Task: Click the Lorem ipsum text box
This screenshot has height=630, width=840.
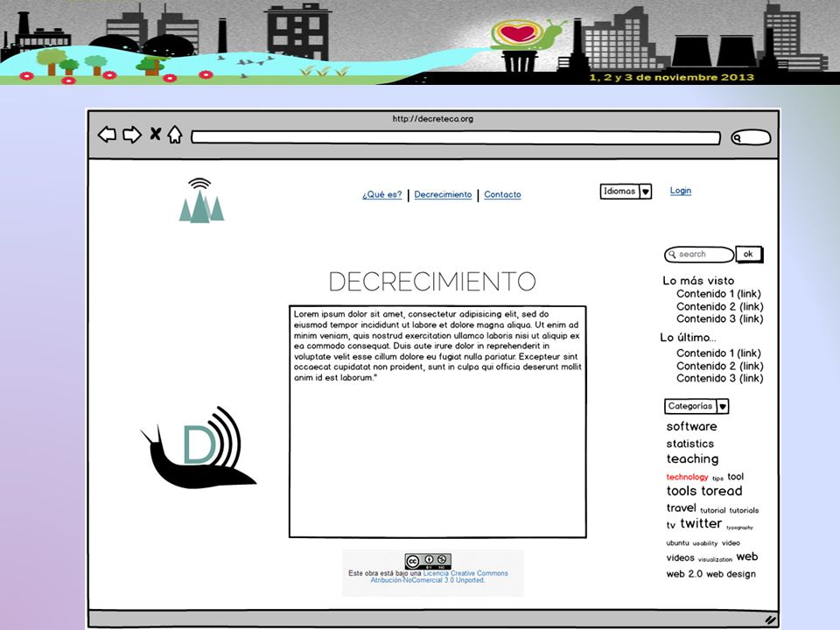Action: [437, 422]
